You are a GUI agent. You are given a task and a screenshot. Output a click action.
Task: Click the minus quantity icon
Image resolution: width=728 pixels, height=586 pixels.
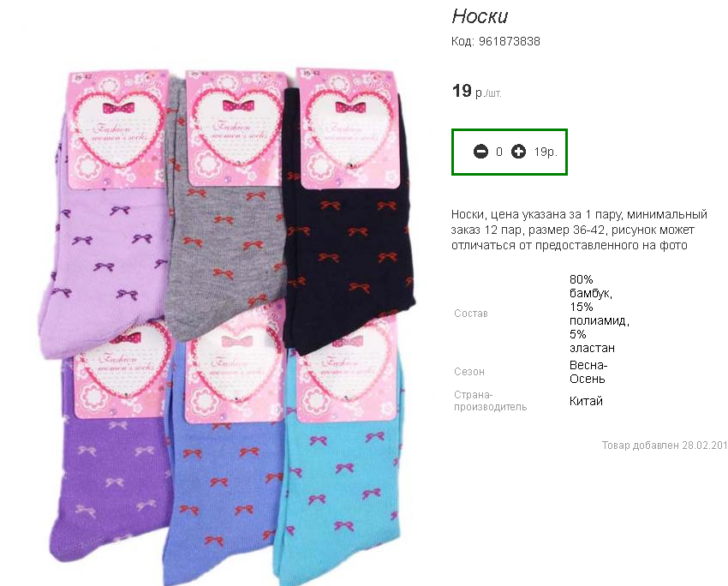pos(480,152)
